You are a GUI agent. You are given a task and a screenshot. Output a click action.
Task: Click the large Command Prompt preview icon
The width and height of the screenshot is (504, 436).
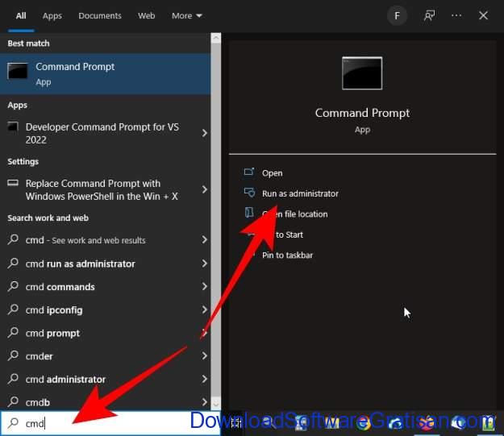[x=362, y=73]
